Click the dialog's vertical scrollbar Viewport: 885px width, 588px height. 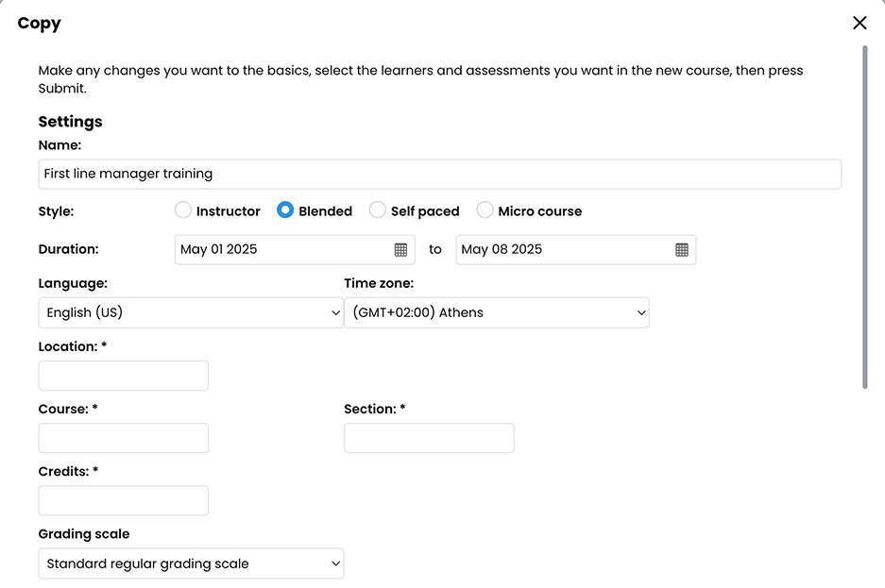pyautogui.click(x=865, y=217)
